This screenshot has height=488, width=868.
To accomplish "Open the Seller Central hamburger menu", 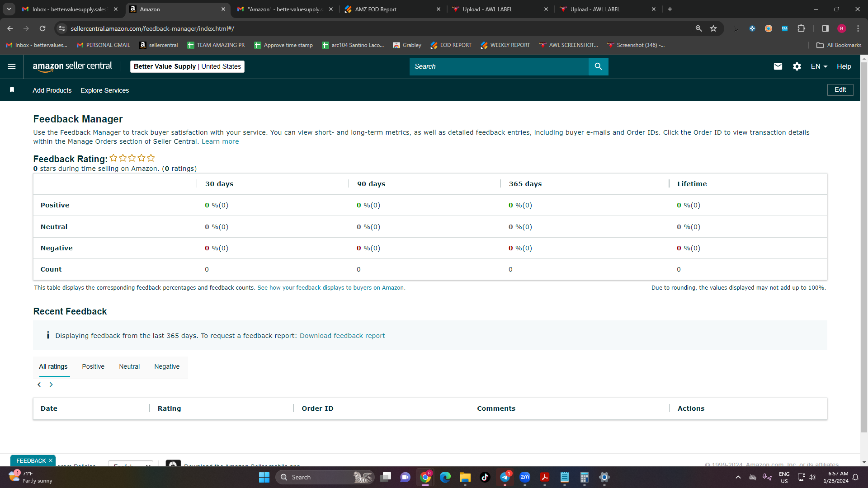I will [x=12, y=66].
